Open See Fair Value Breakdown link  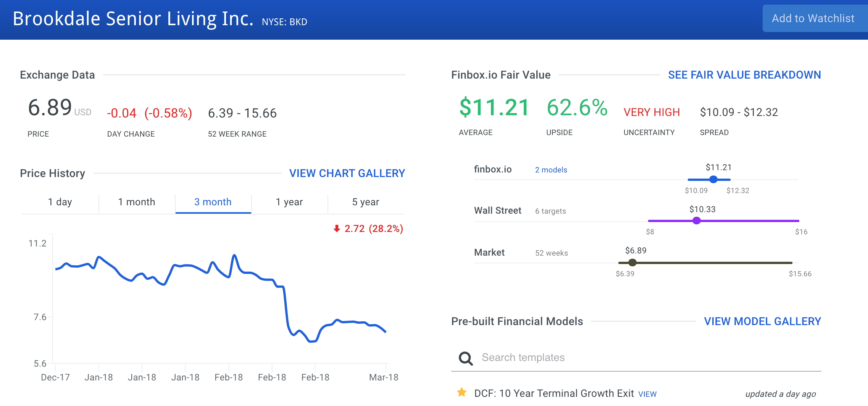pos(744,75)
